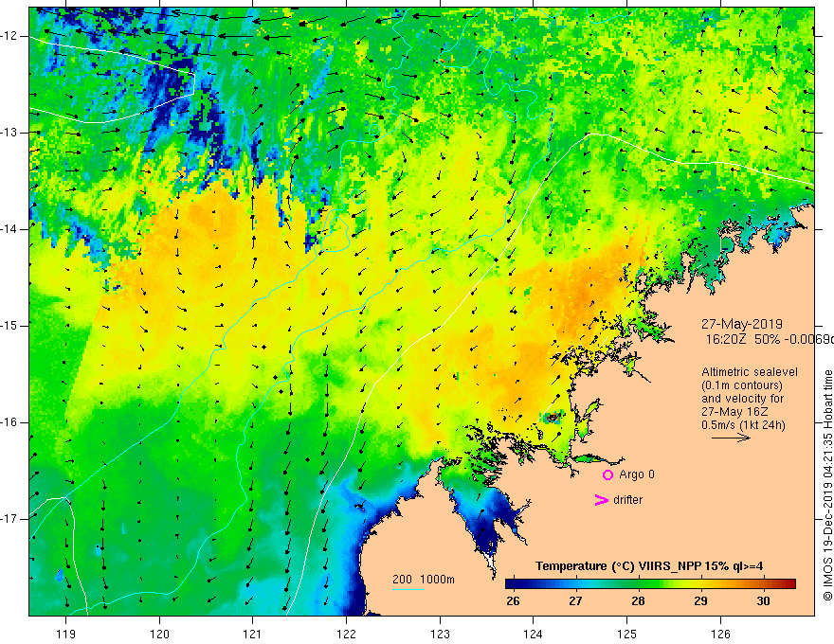834x644 pixels.
Task: Click the 0.5m/s velocity scale arrow
Action: tap(731, 438)
